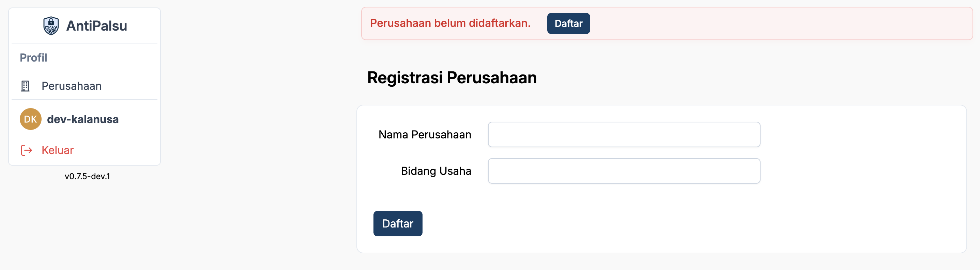Click the v0.7.5-dev.1 version label
980x270 pixels.
(87, 176)
